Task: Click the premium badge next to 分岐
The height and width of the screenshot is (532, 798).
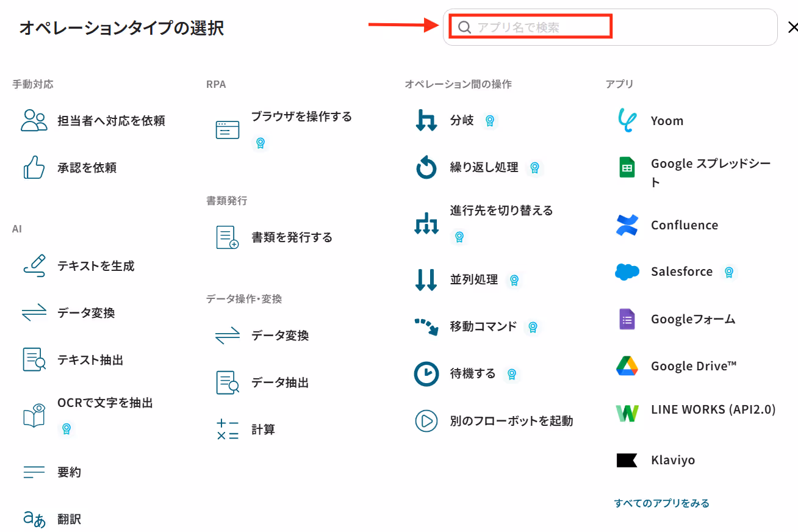Action: 489,121
